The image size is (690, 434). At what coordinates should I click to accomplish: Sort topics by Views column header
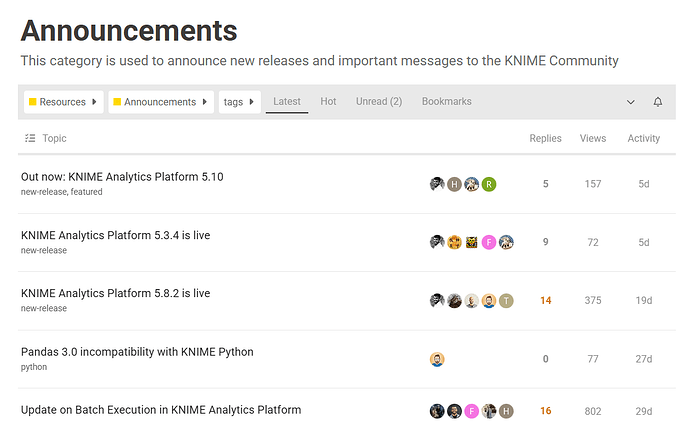(592, 138)
